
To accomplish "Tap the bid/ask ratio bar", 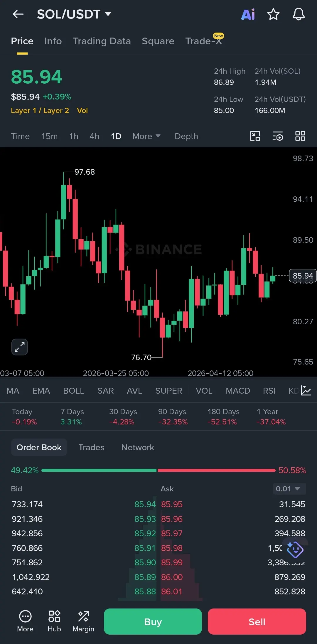I will (x=158, y=470).
